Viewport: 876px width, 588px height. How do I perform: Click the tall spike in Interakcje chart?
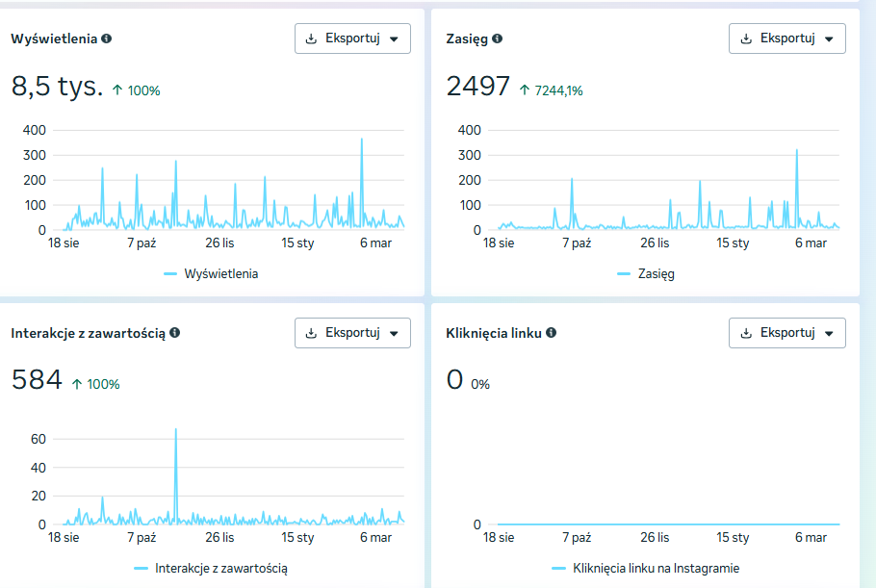pyautogui.click(x=176, y=430)
